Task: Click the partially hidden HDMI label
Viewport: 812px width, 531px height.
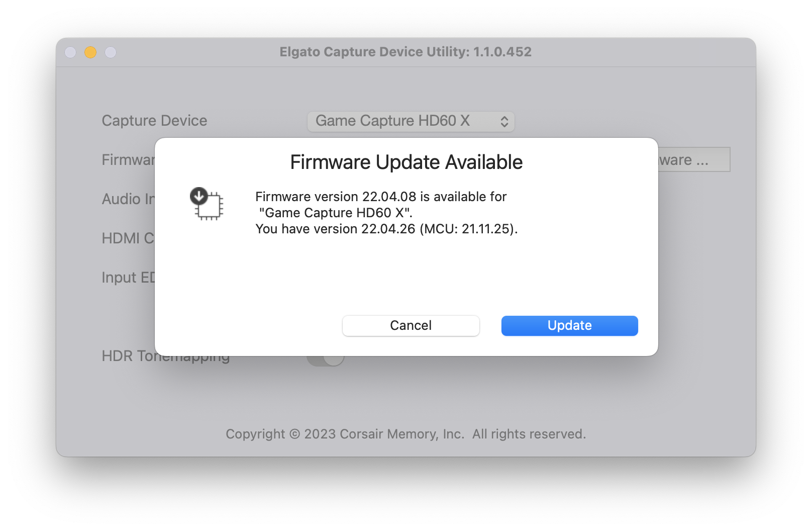Action: click(128, 238)
